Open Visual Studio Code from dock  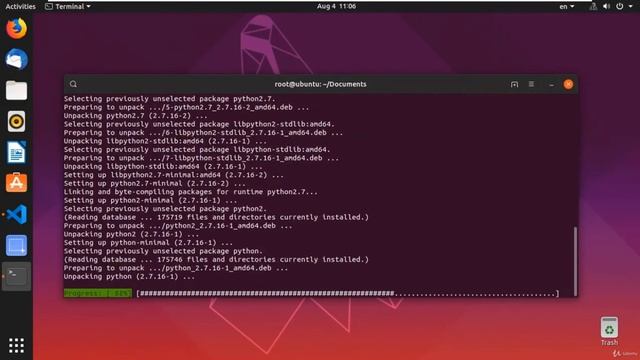pos(16,214)
